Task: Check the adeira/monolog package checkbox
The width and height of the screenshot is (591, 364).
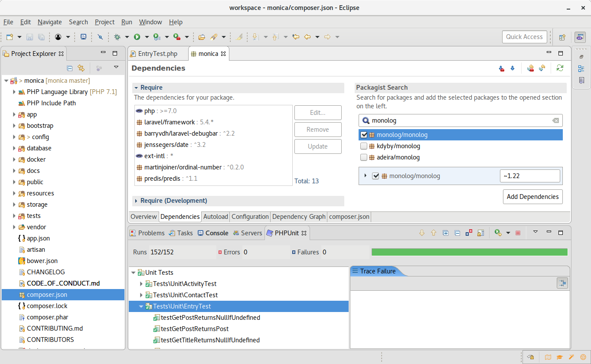Action: [x=364, y=157]
